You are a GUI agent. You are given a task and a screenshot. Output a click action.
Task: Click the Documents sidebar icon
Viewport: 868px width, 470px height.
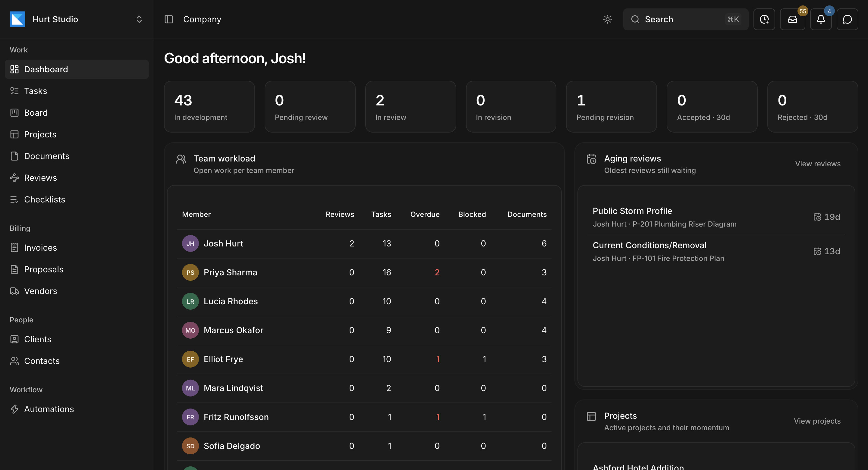pyautogui.click(x=14, y=156)
